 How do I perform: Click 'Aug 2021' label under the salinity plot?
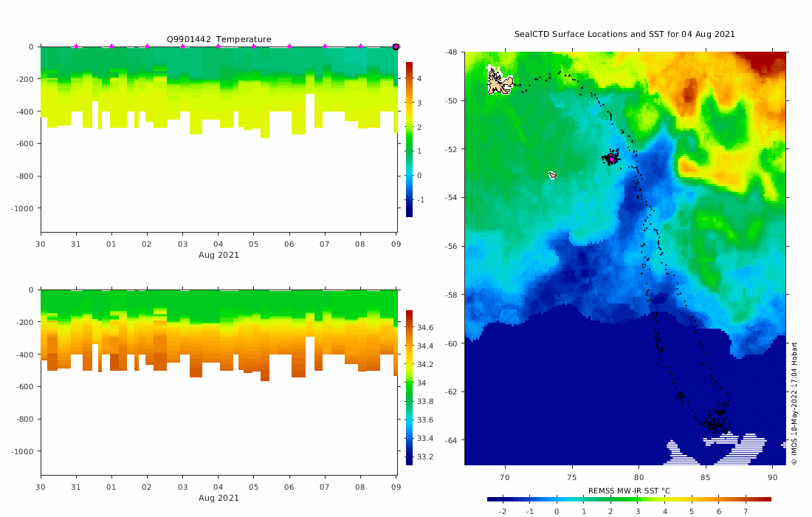(x=219, y=498)
